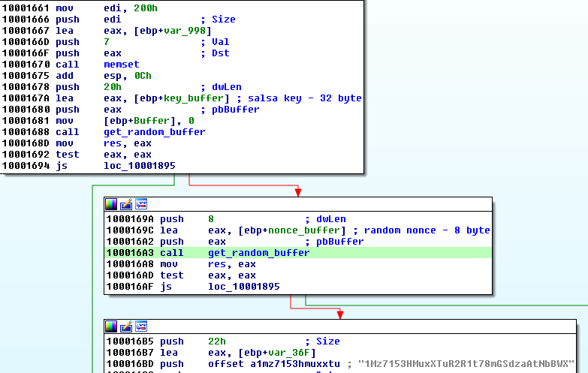Click group nodes icon in block 100016B5
Screen dimensions: 588x373
pyautogui.click(x=140, y=326)
